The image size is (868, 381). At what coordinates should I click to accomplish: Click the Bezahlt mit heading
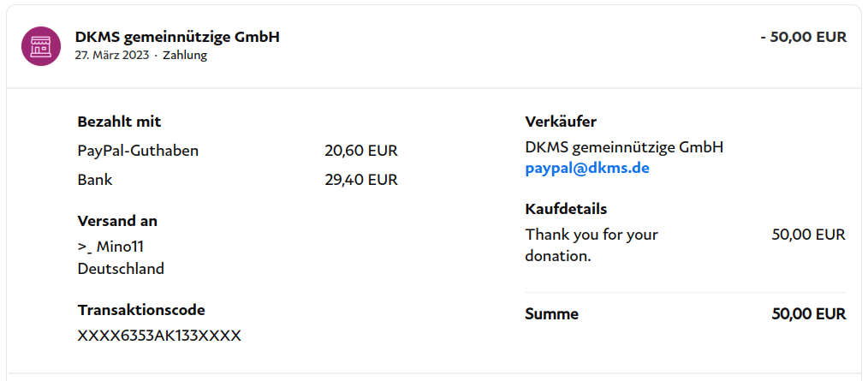coord(119,122)
